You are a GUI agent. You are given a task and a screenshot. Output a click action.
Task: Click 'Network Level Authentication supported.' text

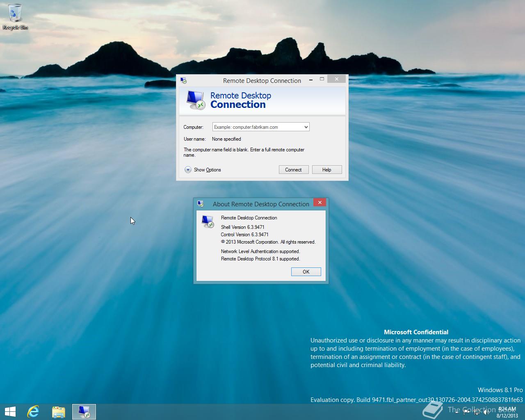260,251
